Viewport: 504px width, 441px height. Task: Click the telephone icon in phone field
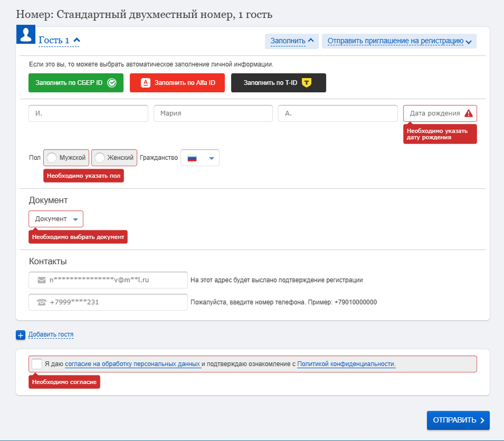click(x=42, y=302)
